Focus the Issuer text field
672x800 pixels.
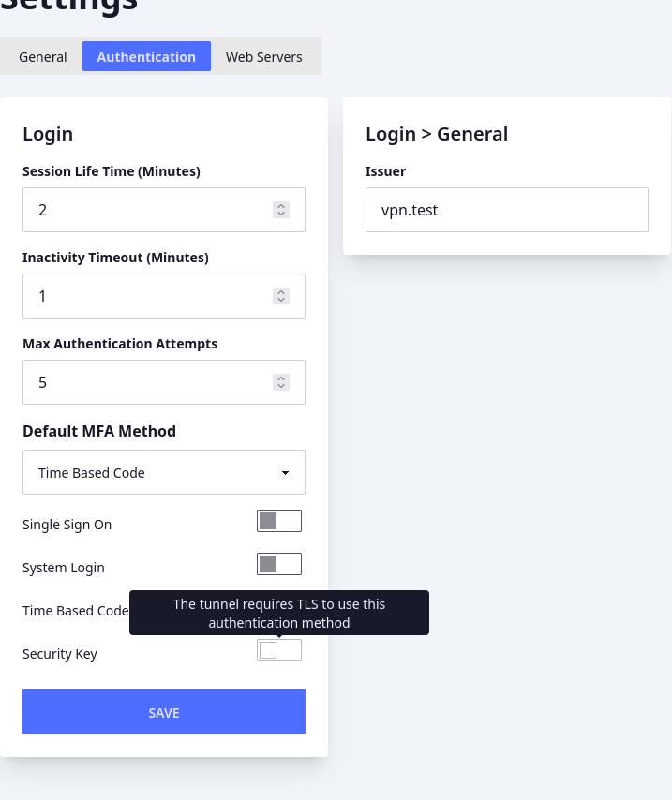pyautogui.click(x=507, y=210)
